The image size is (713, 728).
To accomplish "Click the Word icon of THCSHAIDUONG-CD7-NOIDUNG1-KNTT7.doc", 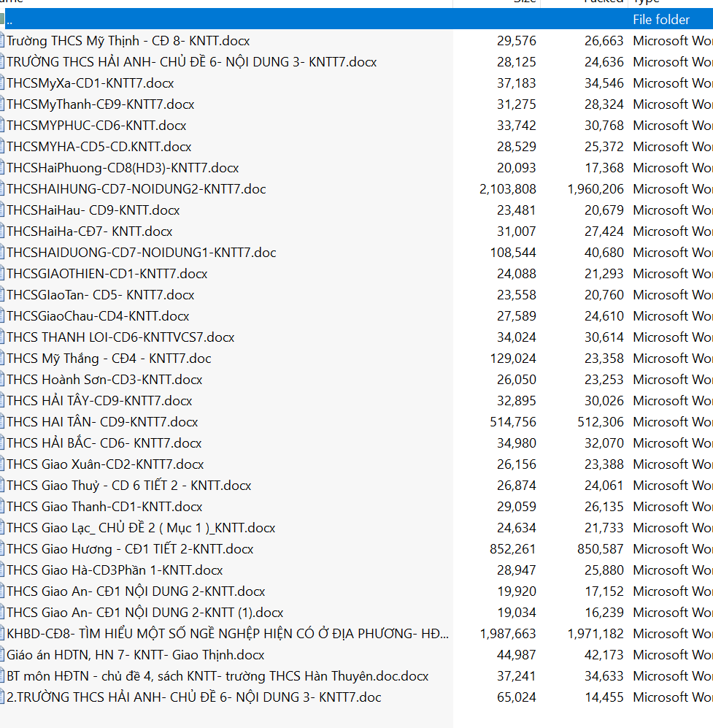I will pyautogui.click(x=2, y=253).
